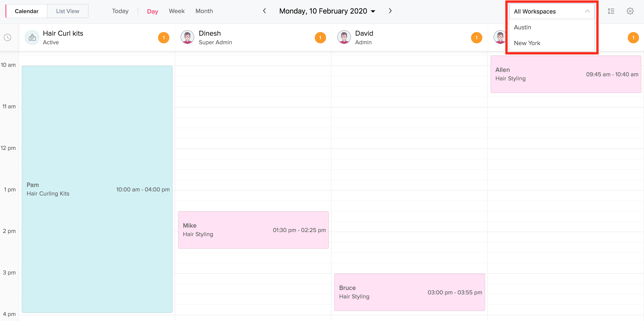Open the calendar settings gear
This screenshot has height=321, width=644.
(x=630, y=11)
